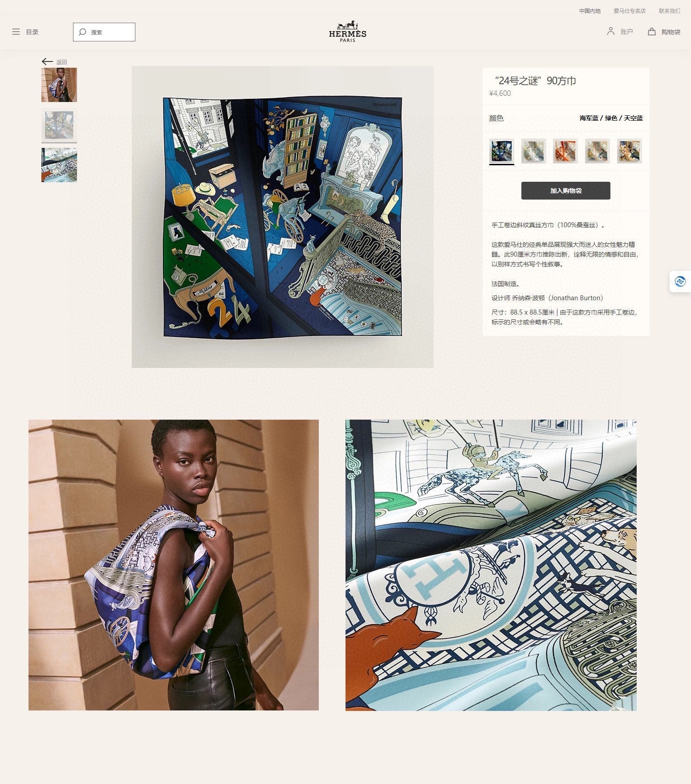Open the shopping bag icon
The image size is (691, 784).
tap(652, 32)
